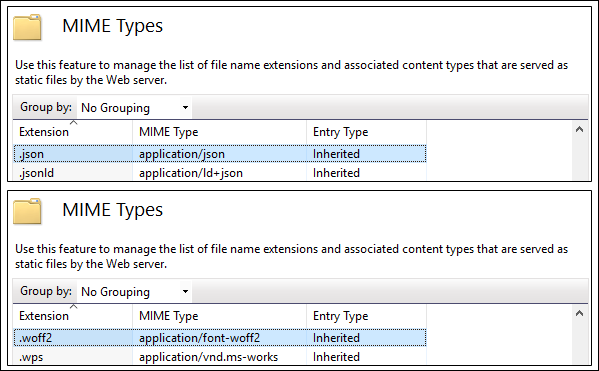Viewport: 599px width, 371px height.
Task: Open the Group by dropdown in the top panel
Action: pyautogui.click(x=134, y=108)
